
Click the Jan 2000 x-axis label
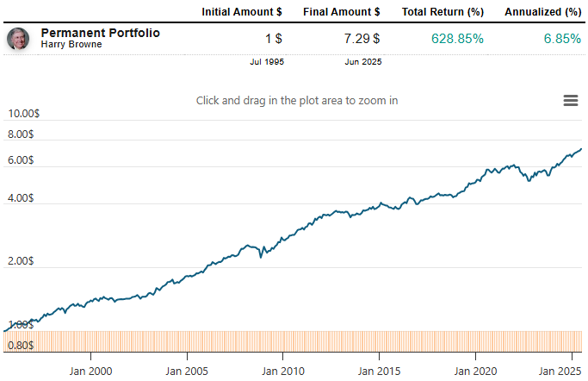click(x=91, y=371)
